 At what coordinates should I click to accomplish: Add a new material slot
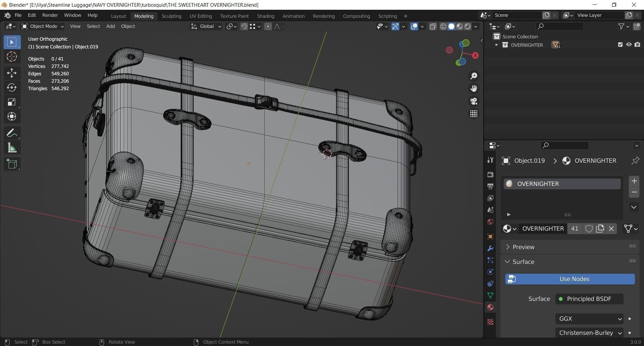pyautogui.click(x=634, y=181)
